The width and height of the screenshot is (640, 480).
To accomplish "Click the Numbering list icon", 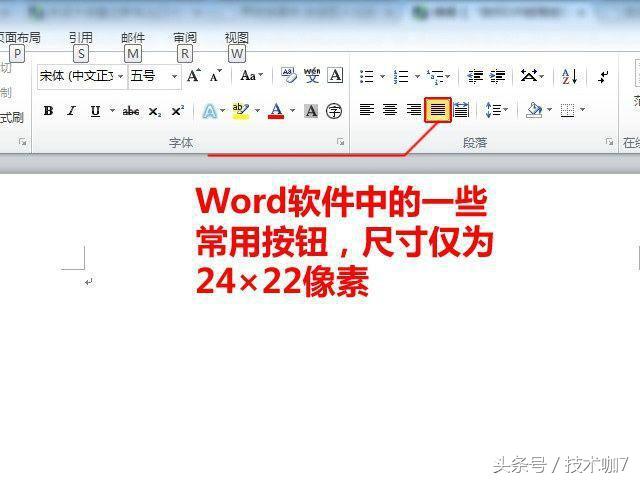I will point(401,76).
